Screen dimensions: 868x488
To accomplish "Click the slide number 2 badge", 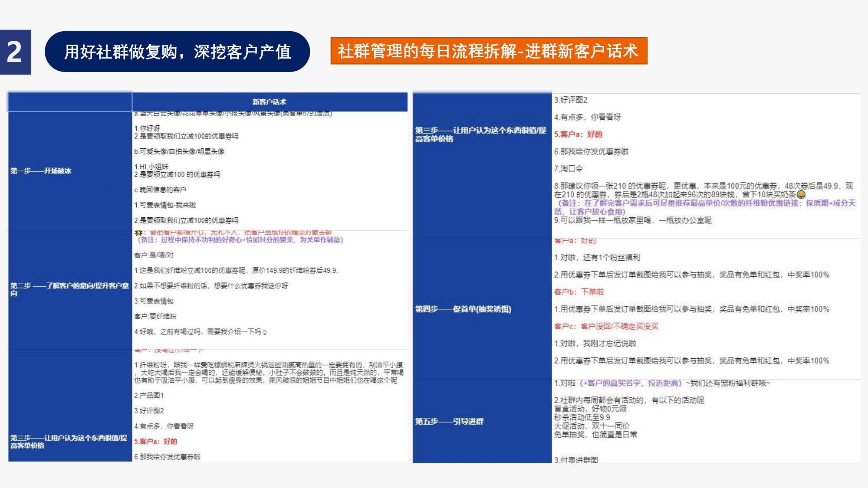I will [15, 52].
